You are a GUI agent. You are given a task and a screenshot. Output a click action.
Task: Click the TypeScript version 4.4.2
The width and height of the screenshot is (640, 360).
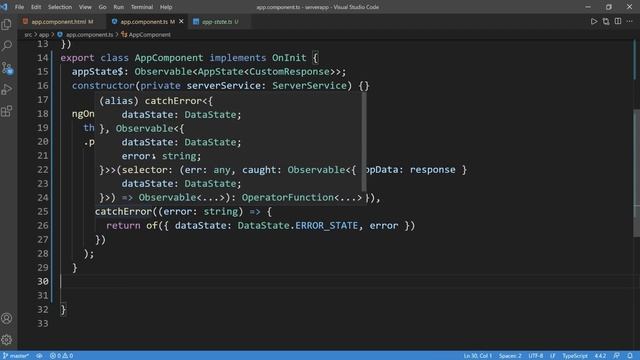point(600,356)
